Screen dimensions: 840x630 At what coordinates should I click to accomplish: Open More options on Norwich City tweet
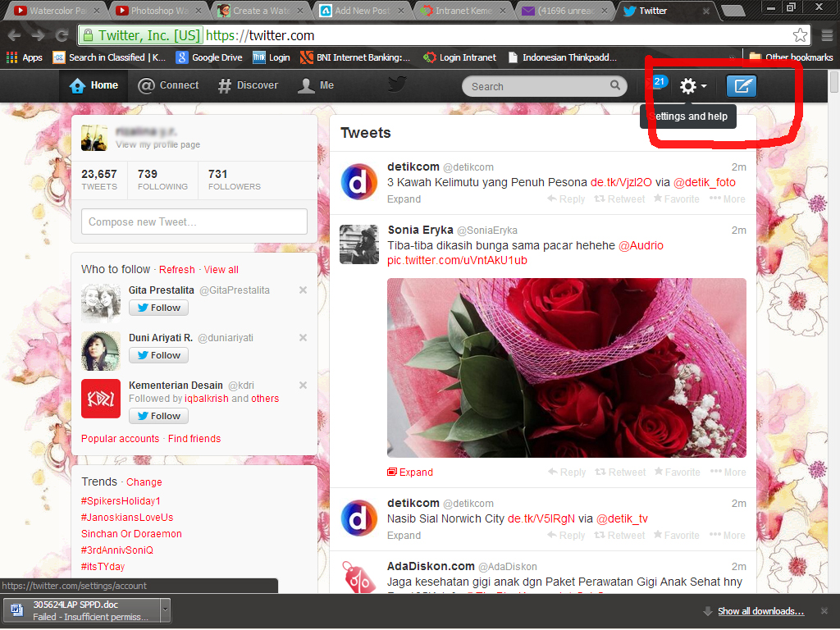click(727, 536)
